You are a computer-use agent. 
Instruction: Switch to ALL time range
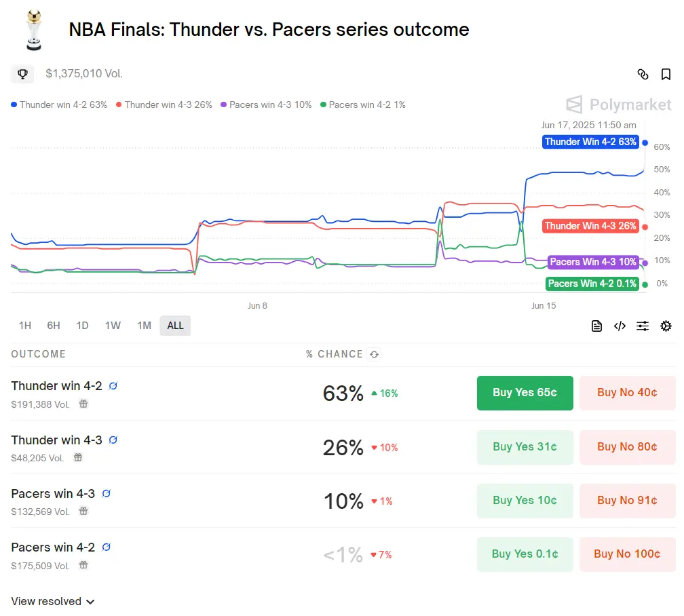pos(175,326)
